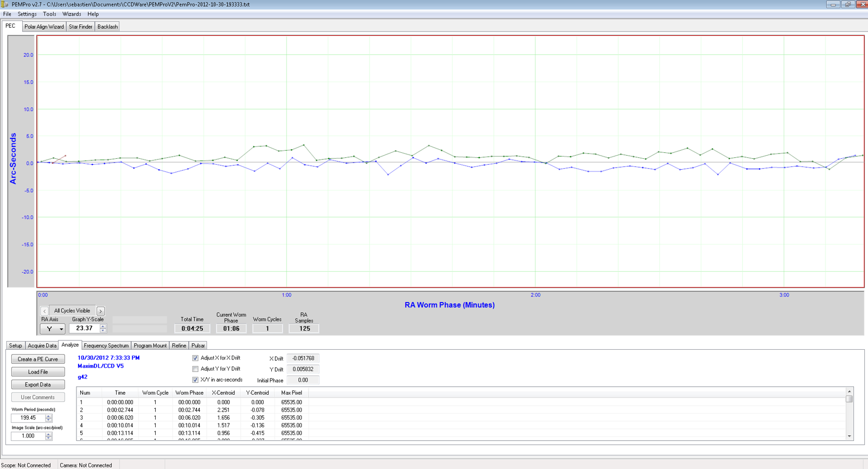868x469 pixels.
Task: Select the table cell with time 0:00:02.744
Action: (120, 410)
